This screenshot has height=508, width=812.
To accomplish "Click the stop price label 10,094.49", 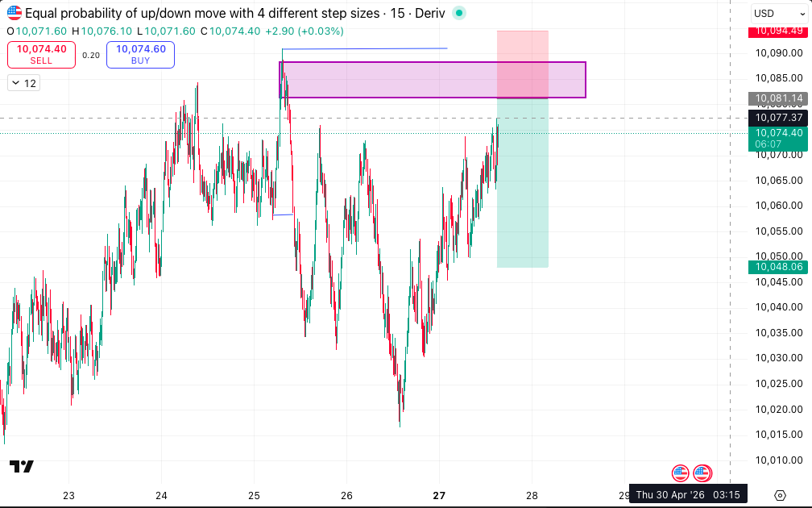I will point(778,31).
